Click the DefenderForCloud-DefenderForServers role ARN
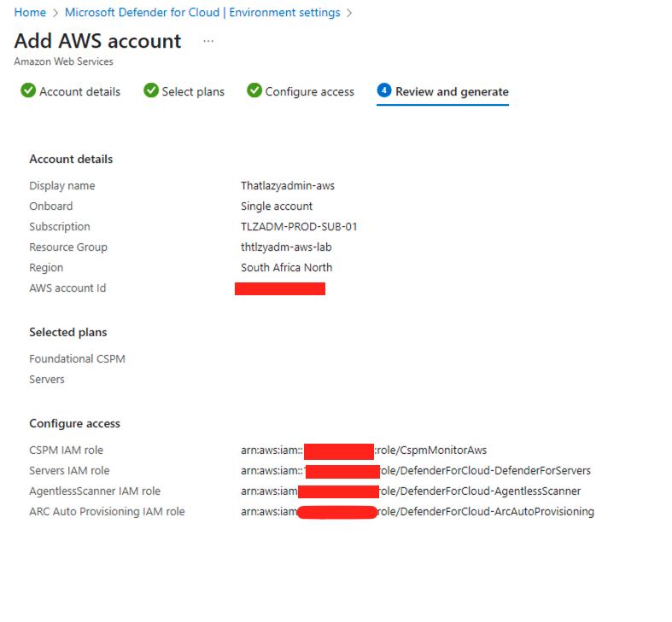The height and width of the screenshot is (622, 672). (x=484, y=471)
